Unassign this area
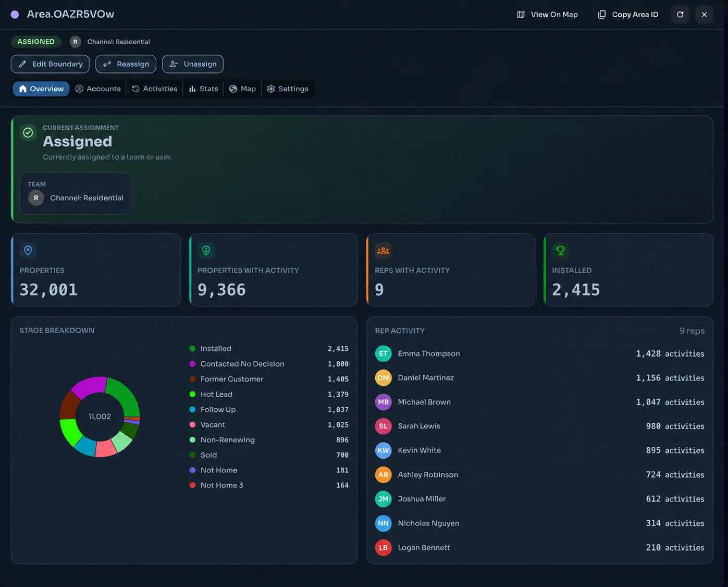The image size is (728, 587). (193, 64)
